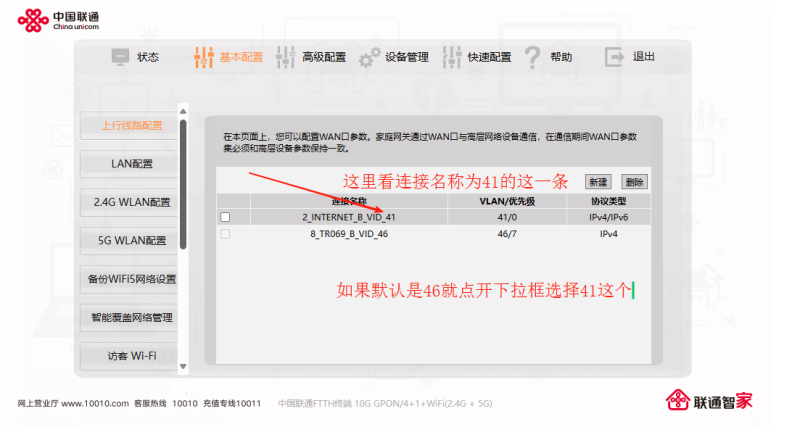Click the China Unicom logo
Viewport: 800px width, 448px height.
pos(58,20)
